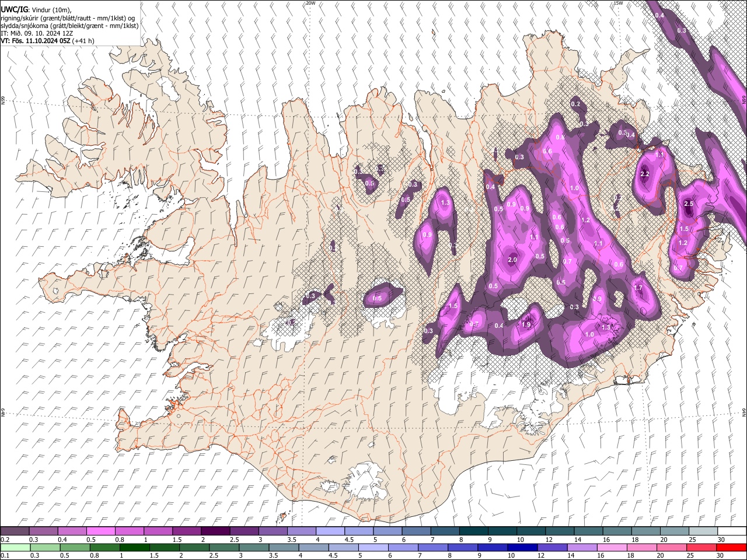Screen dimensions: 747x560
Task: Click the '2.5' snowfall value on the map, near the east coast
Action: [x=689, y=204]
